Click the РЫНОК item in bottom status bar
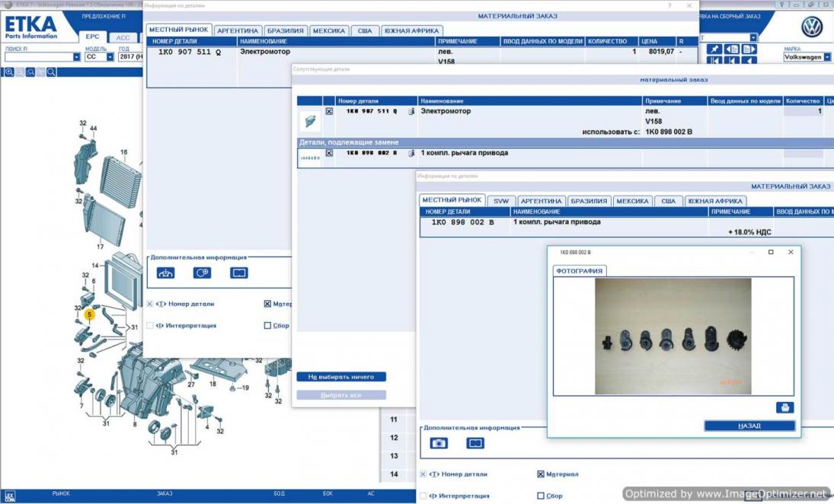The image size is (834, 504). tap(61, 493)
